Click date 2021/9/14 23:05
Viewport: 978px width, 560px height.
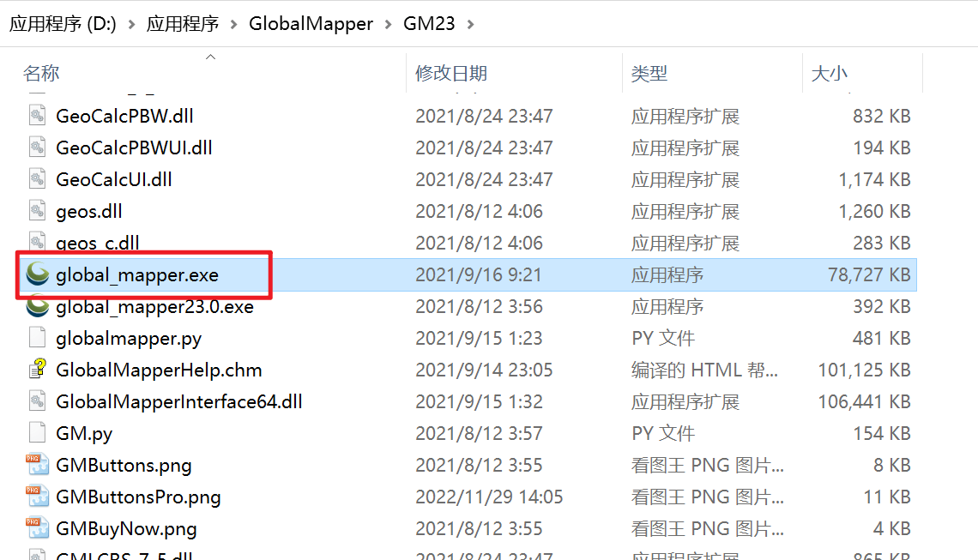point(484,370)
